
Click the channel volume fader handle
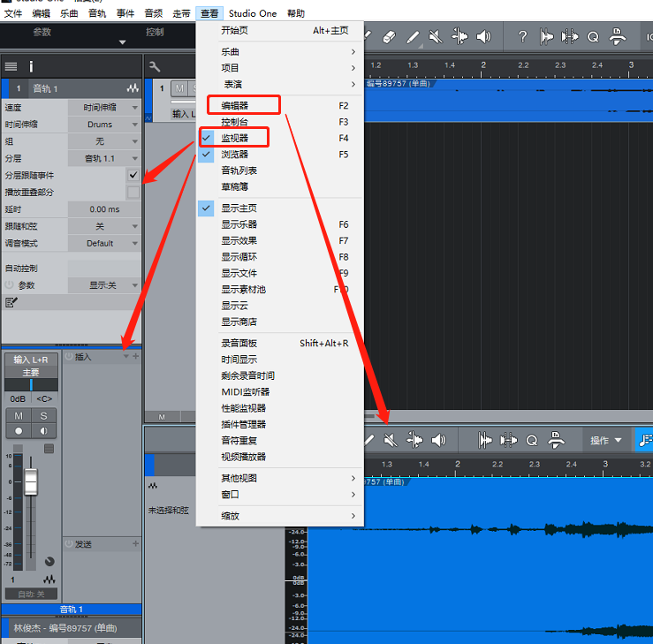click(31, 482)
